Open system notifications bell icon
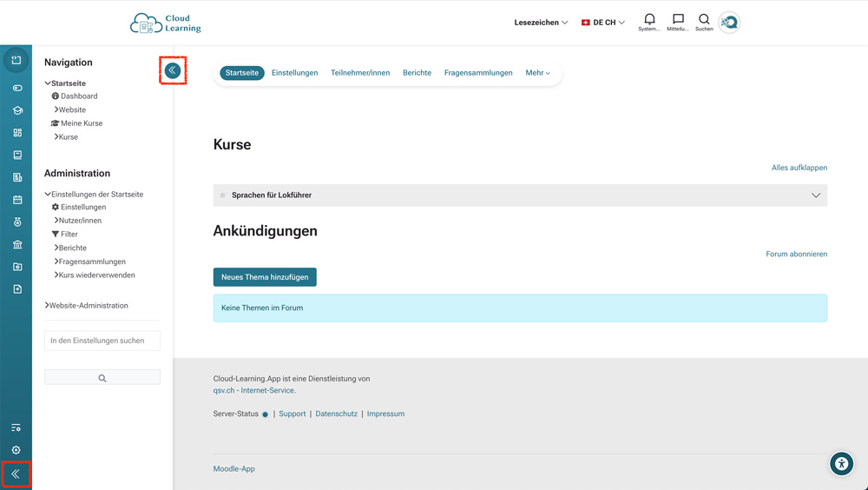This screenshot has height=490, width=868. 649,20
